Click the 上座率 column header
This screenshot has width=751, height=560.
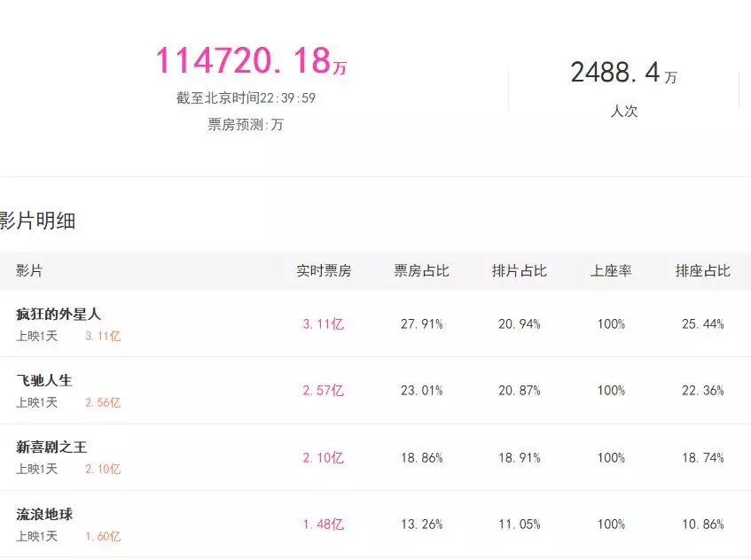[611, 271]
